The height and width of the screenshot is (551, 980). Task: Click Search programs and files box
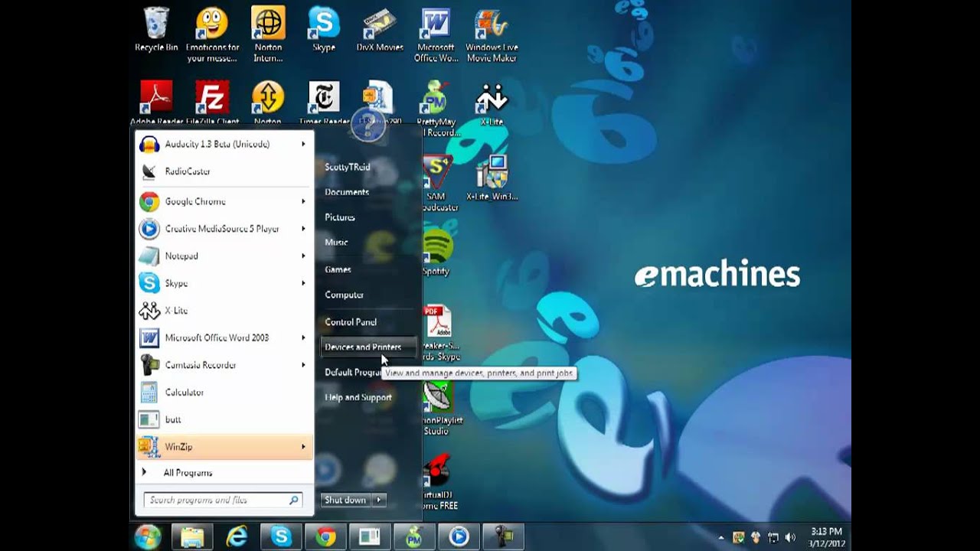point(224,500)
